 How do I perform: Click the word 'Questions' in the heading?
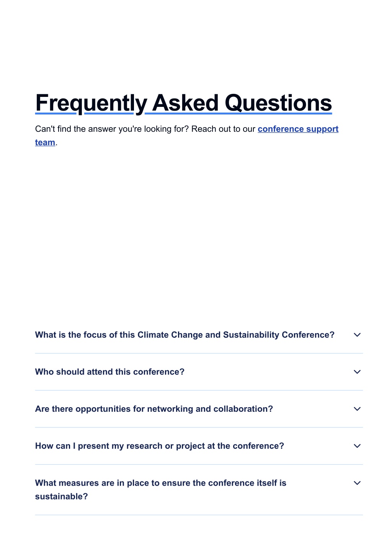tap(278, 103)
